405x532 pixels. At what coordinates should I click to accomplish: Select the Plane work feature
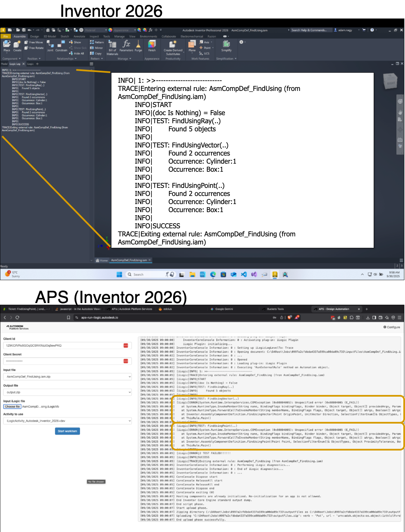click(192, 45)
